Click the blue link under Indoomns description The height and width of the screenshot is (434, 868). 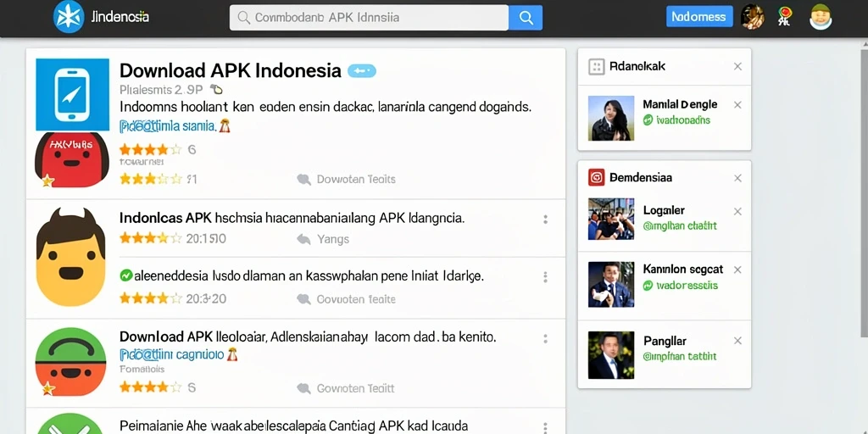point(167,126)
